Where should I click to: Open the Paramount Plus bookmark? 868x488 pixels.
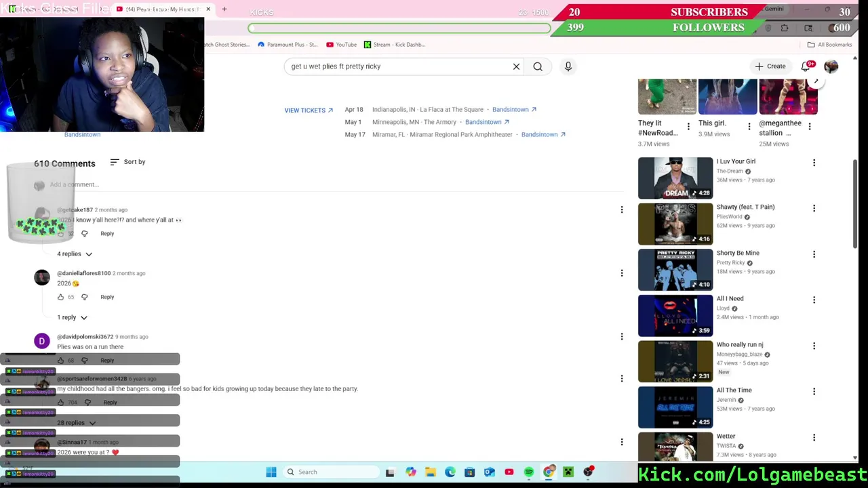(x=288, y=45)
